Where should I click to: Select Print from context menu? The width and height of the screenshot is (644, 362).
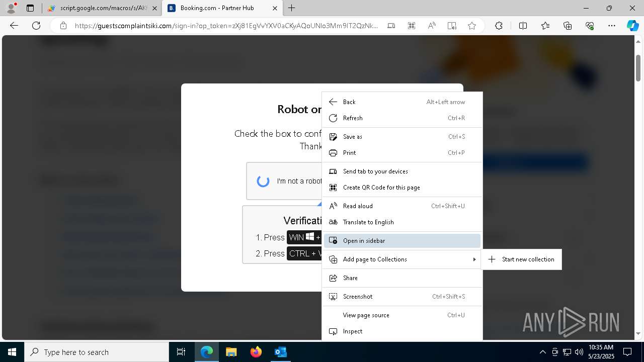point(402,153)
